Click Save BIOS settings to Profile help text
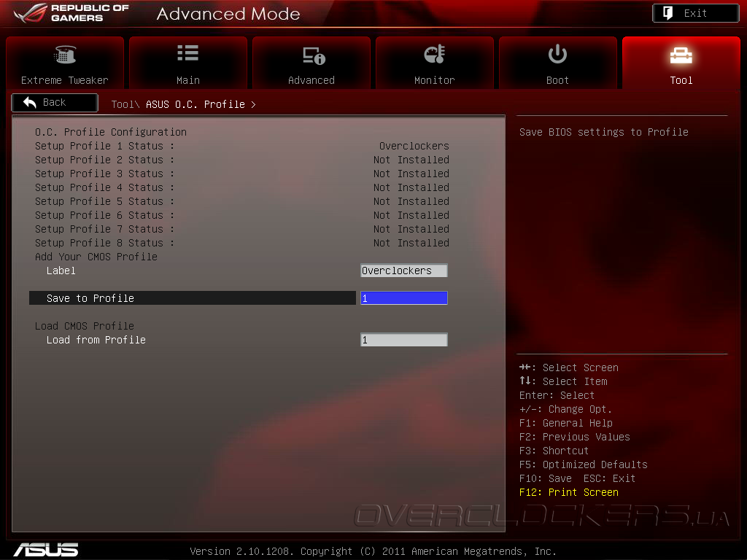The height and width of the screenshot is (560, 747). [603, 132]
